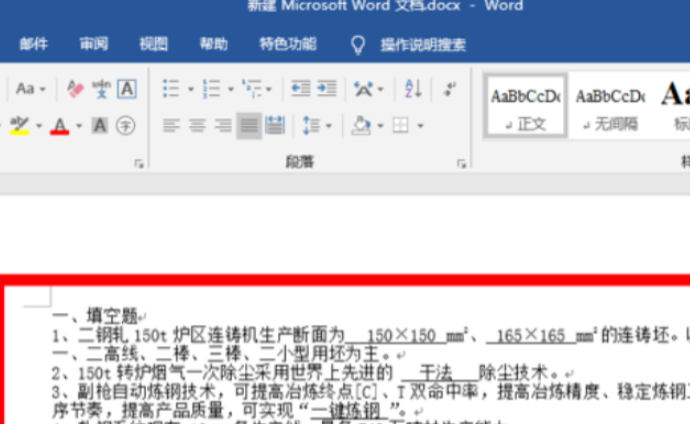Apply character border icon

click(127, 89)
